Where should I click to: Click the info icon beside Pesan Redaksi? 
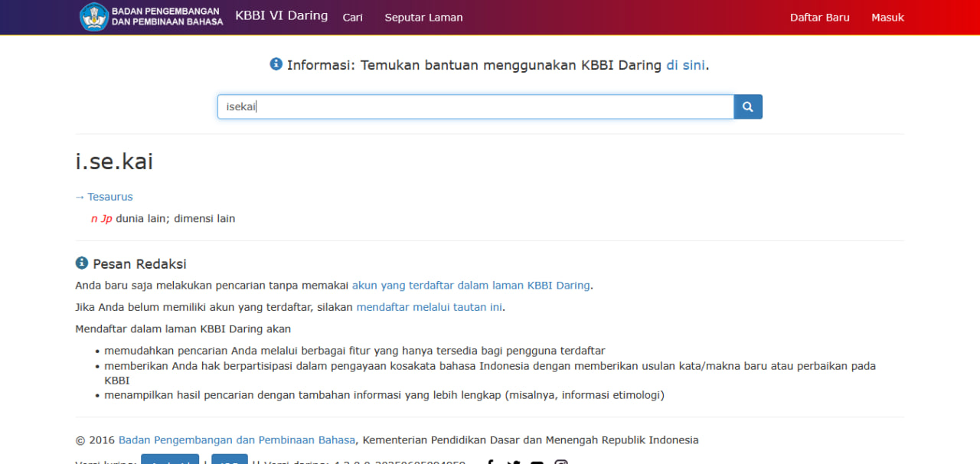coord(82,263)
